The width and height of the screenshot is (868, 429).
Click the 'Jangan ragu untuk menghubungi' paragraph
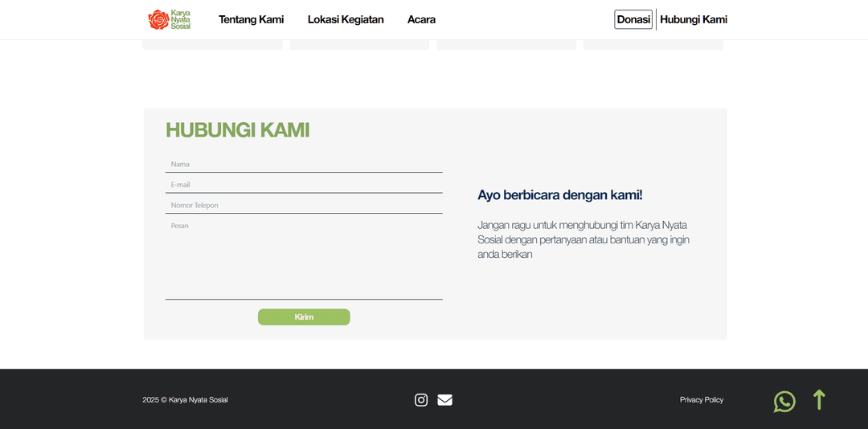583,239
